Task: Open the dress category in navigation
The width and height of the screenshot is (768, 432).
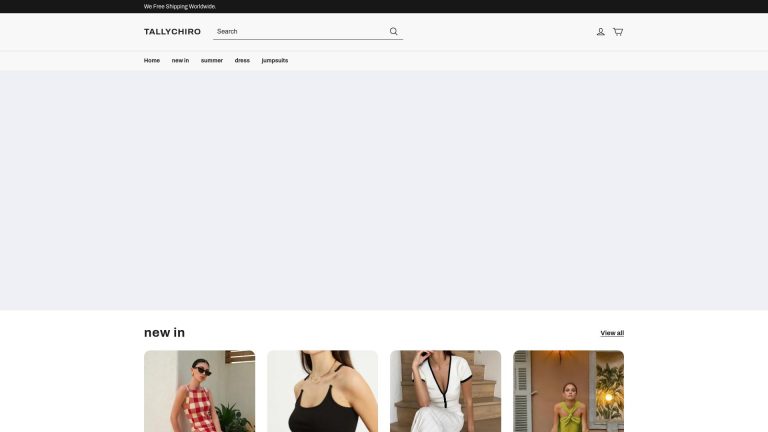Action: click(x=242, y=61)
